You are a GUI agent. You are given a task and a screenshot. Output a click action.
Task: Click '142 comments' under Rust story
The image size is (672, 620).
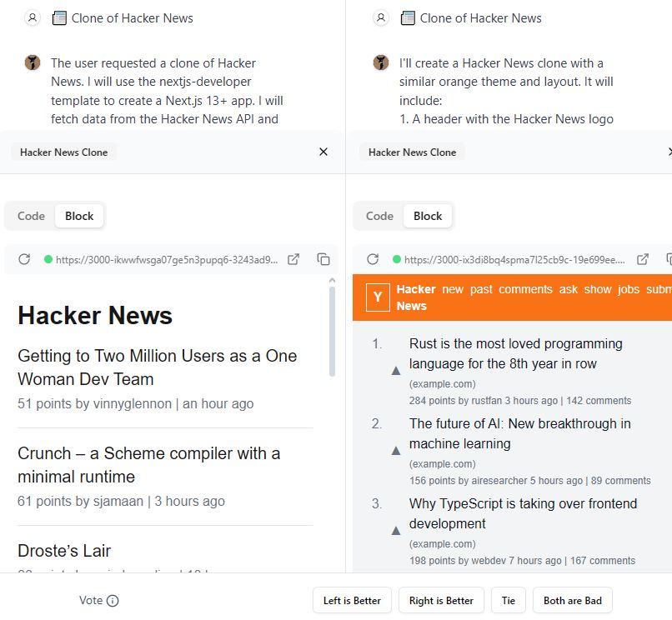(x=599, y=401)
